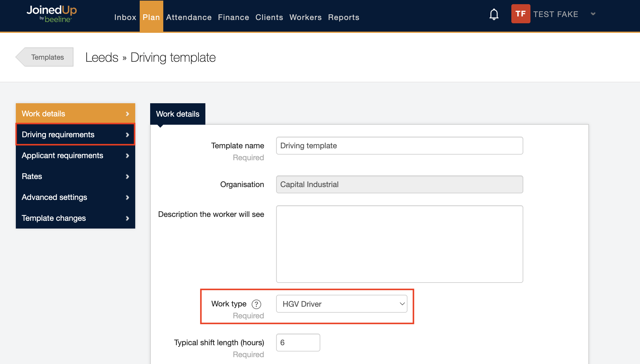Click the Work type help question-mark icon
This screenshot has width=640, height=364.
point(256,304)
